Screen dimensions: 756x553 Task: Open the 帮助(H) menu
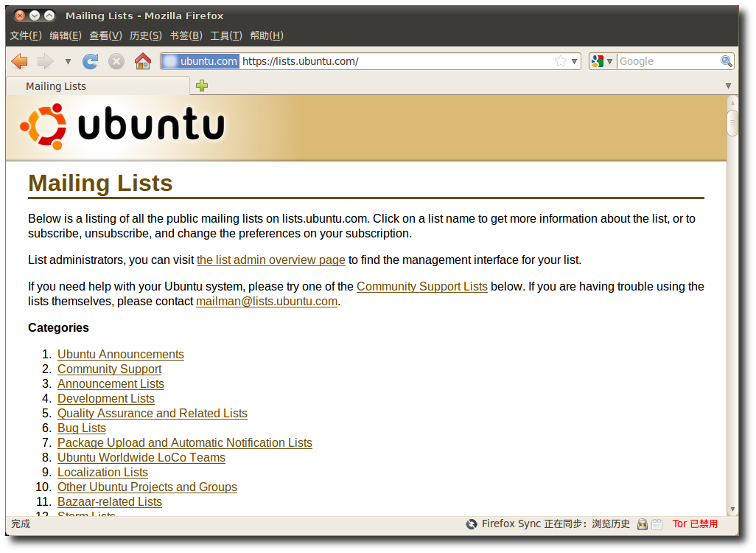[267, 35]
